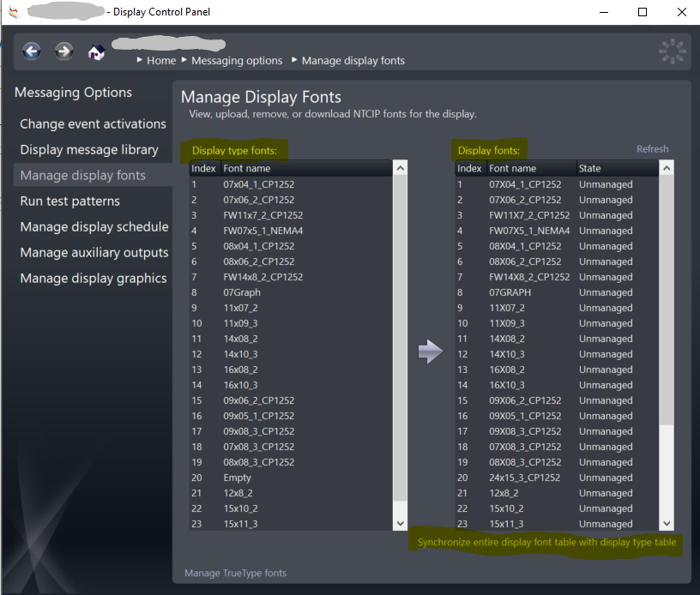The image size is (700, 595).
Task: Click the home house icon
Action: [x=96, y=52]
